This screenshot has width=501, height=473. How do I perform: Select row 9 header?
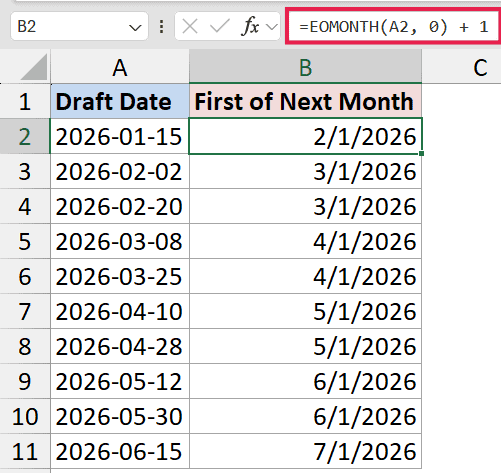point(25,381)
